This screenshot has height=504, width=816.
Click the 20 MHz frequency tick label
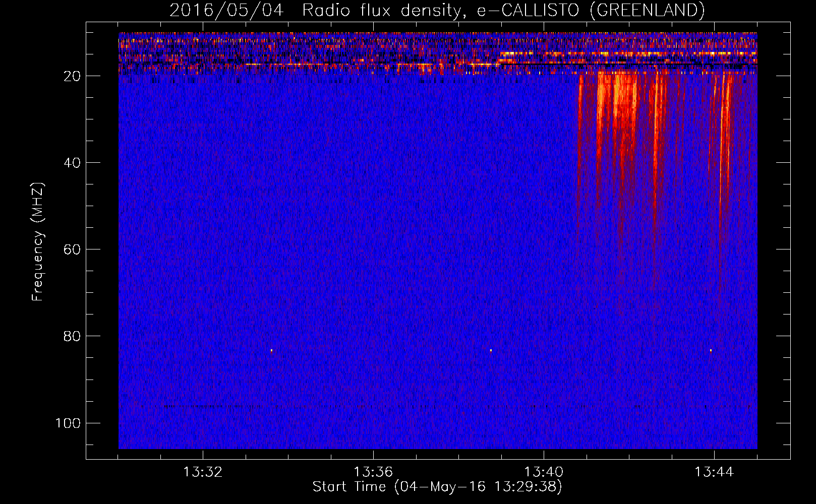point(72,76)
